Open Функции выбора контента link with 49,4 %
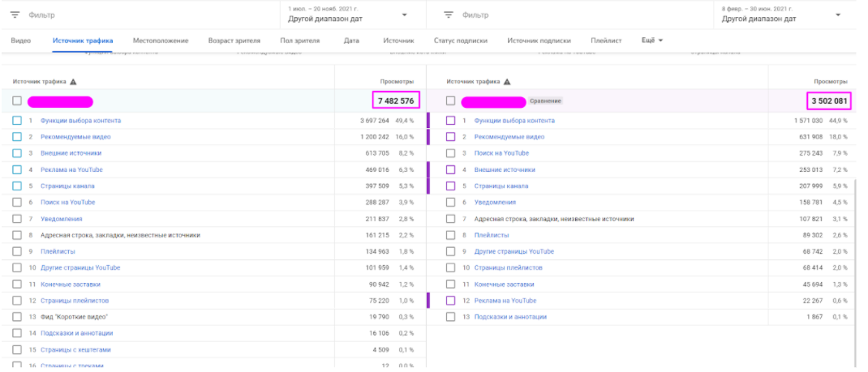868x372 pixels. click(x=81, y=121)
